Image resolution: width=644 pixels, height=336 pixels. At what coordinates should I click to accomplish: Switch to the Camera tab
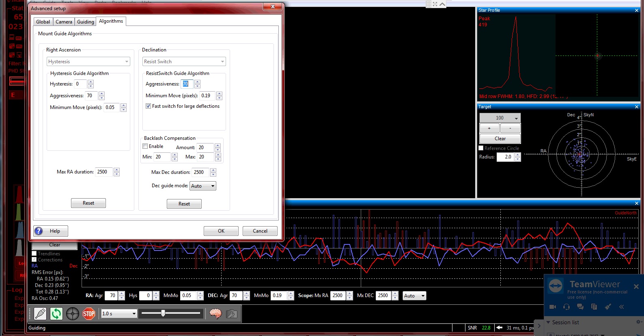pos(64,22)
